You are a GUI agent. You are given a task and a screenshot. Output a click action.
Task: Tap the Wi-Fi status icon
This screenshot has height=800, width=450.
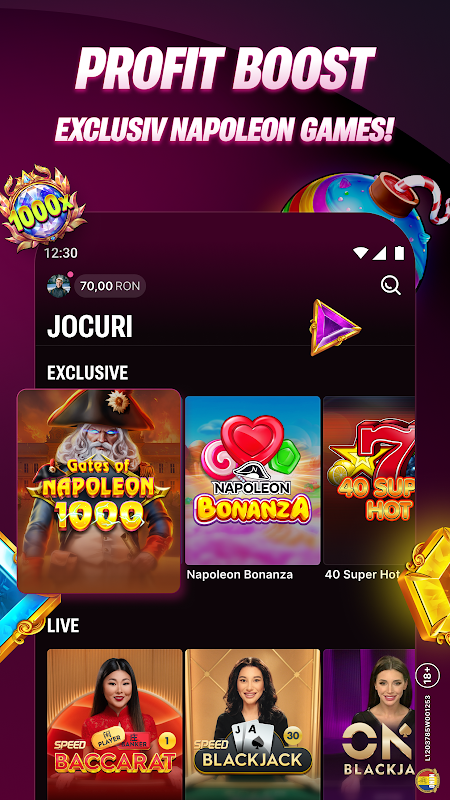pyautogui.click(x=361, y=253)
